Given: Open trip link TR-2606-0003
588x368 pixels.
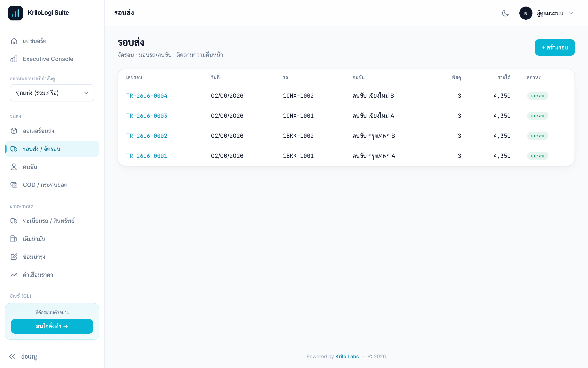Looking at the screenshot, I should [147, 116].
